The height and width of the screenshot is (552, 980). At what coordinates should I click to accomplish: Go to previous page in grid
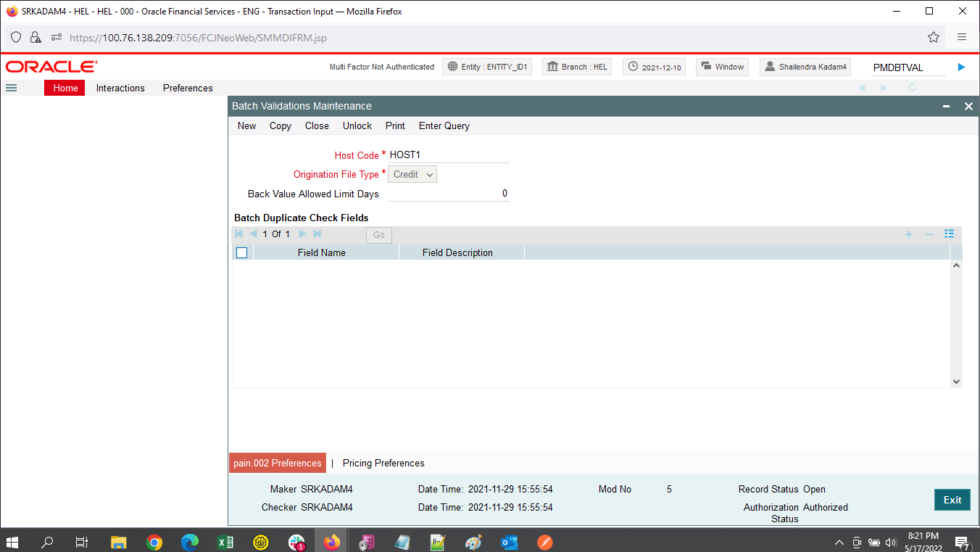point(253,234)
